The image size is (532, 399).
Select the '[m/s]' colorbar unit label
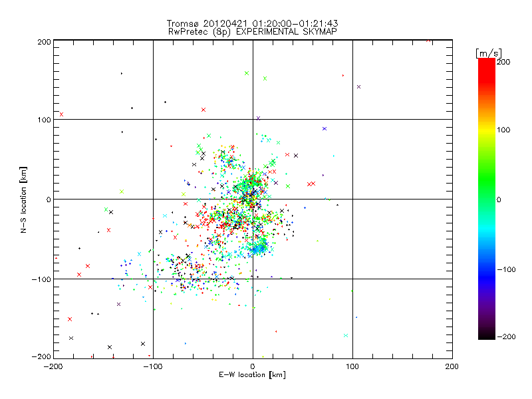pyautogui.click(x=488, y=53)
